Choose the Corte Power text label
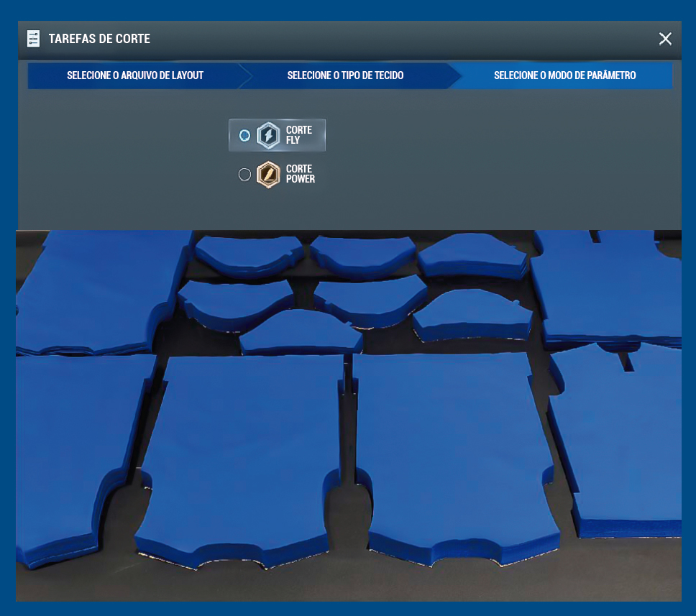 point(301,175)
